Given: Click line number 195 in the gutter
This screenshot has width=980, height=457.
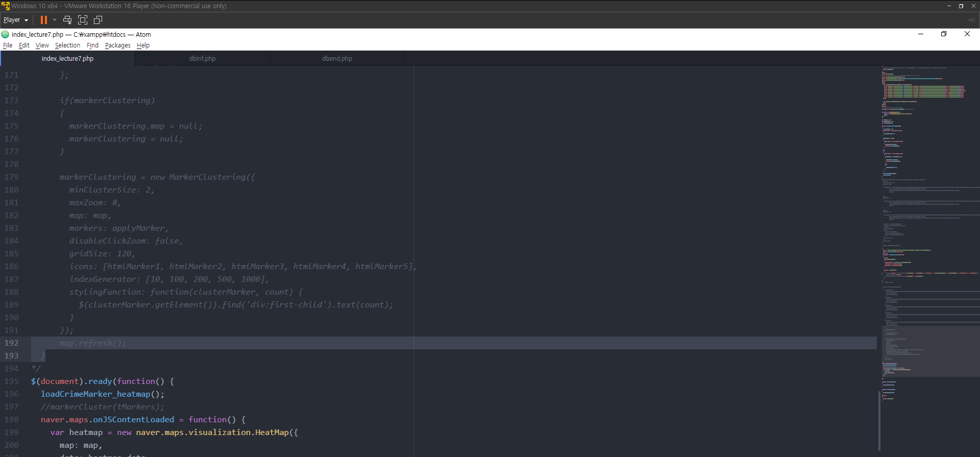Looking at the screenshot, I should coord(12,381).
